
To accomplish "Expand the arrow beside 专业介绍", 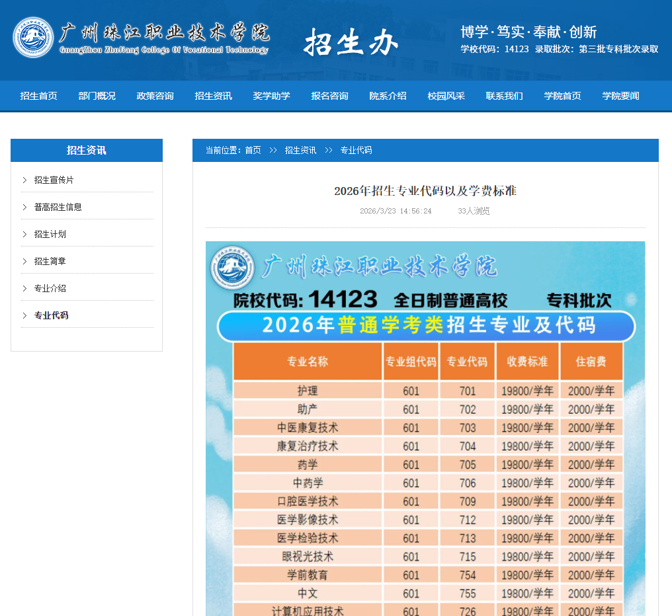I will pos(25,288).
